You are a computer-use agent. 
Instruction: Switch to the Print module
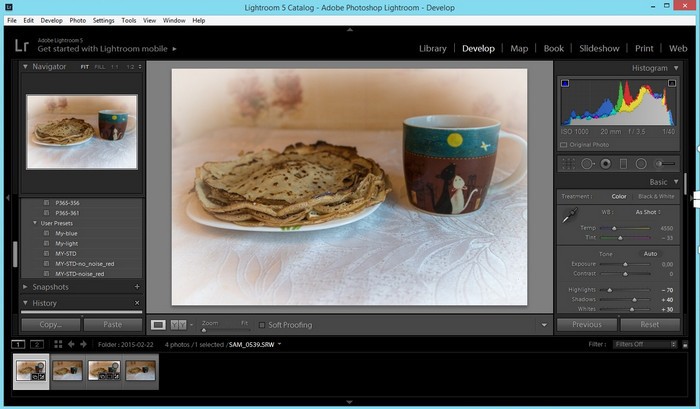click(x=644, y=49)
